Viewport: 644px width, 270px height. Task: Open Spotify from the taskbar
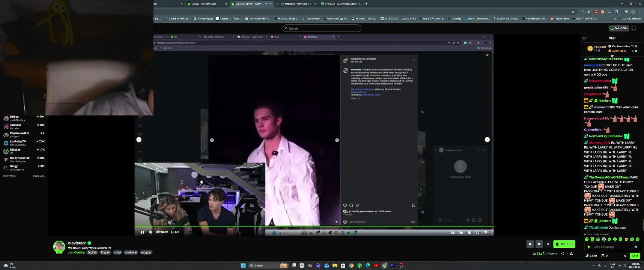[360, 265]
